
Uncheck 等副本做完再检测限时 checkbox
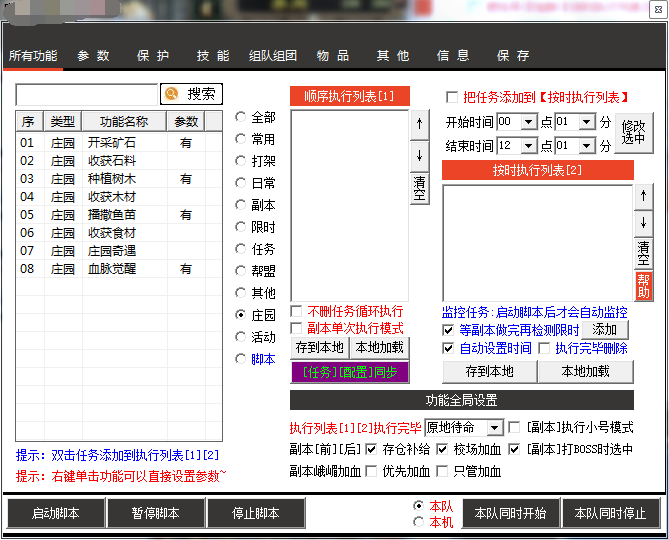coord(448,330)
